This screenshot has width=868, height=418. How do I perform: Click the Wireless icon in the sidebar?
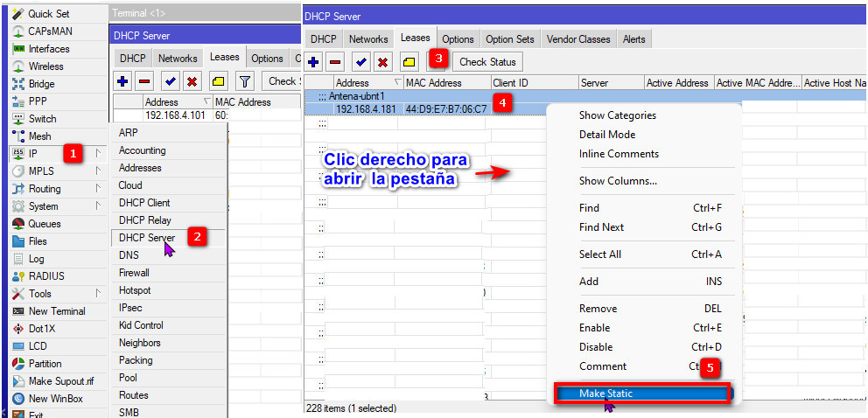pos(17,66)
